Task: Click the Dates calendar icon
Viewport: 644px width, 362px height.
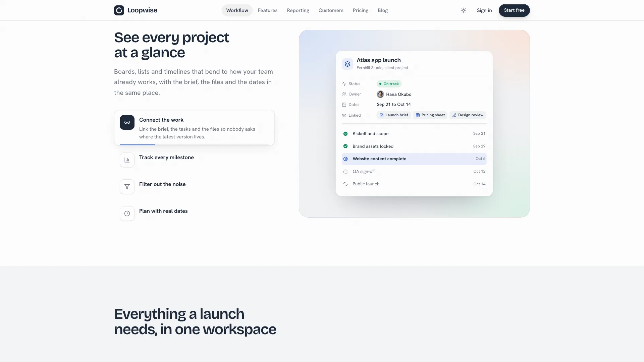Action: click(344, 105)
